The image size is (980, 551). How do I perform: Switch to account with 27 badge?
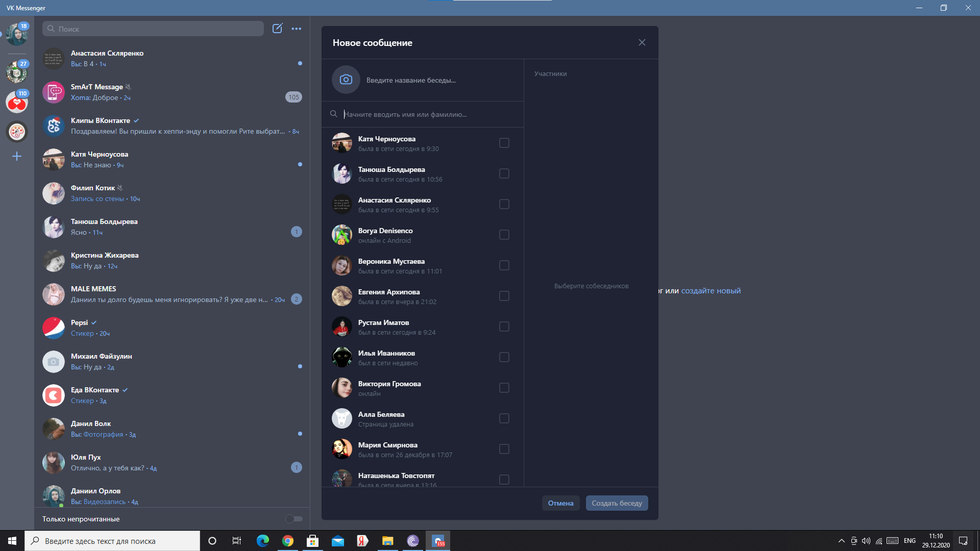pyautogui.click(x=17, y=72)
